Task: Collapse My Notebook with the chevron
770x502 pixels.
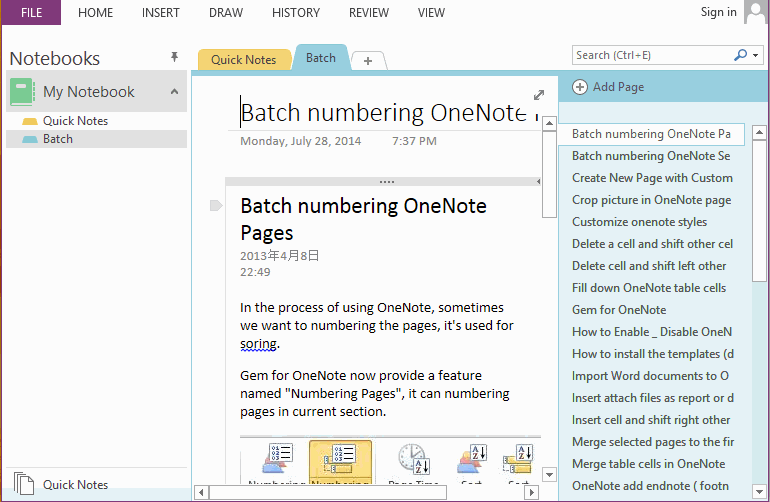Action: 174,91
